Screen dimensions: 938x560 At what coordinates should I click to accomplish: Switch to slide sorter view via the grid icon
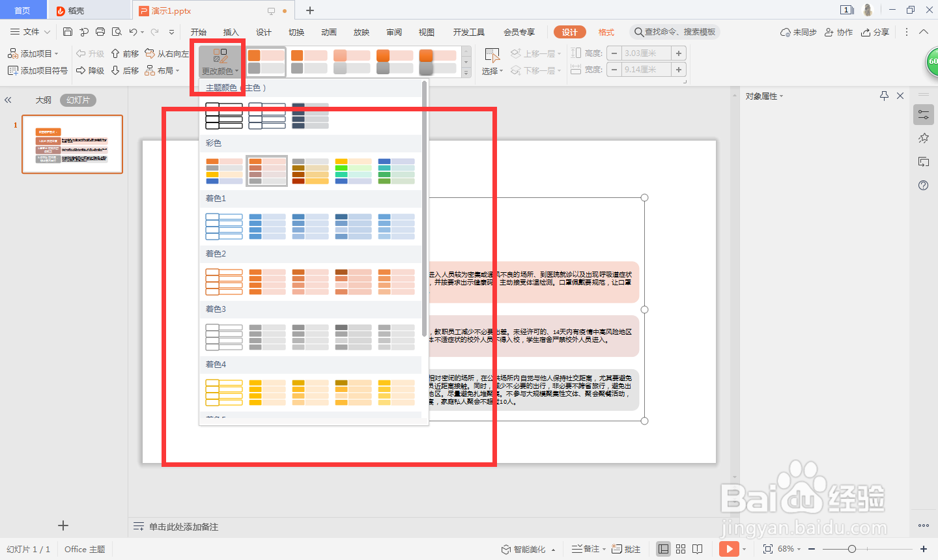(x=680, y=549)
